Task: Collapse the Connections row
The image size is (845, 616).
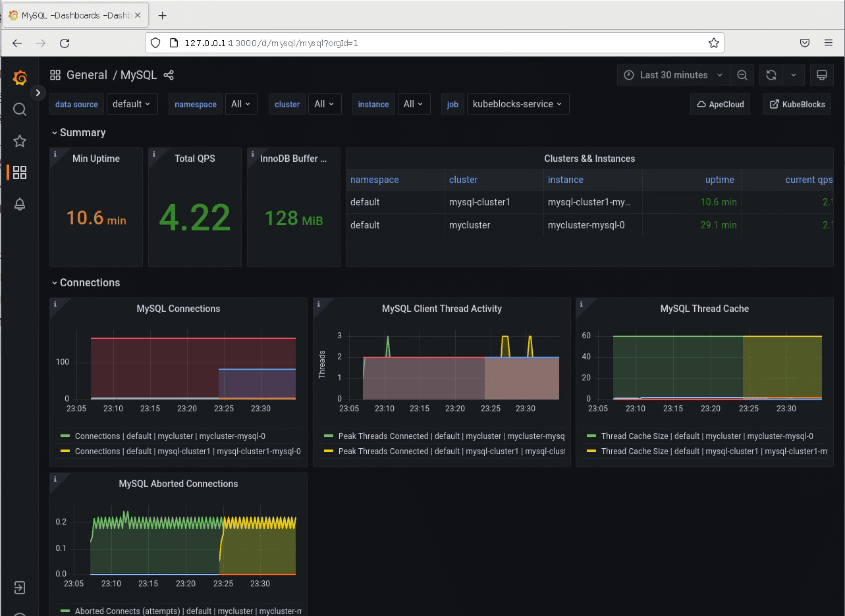Action: pyautogui.click(x=86, y=283)
